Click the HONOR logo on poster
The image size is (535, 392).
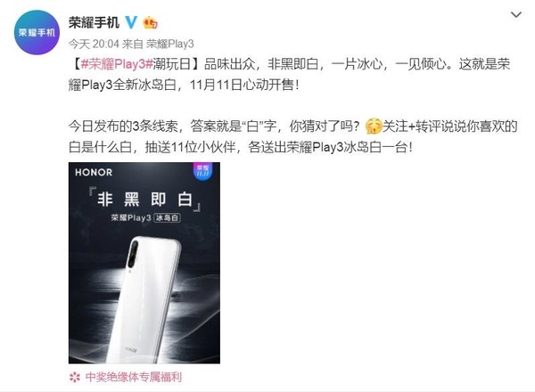[94, 172]
